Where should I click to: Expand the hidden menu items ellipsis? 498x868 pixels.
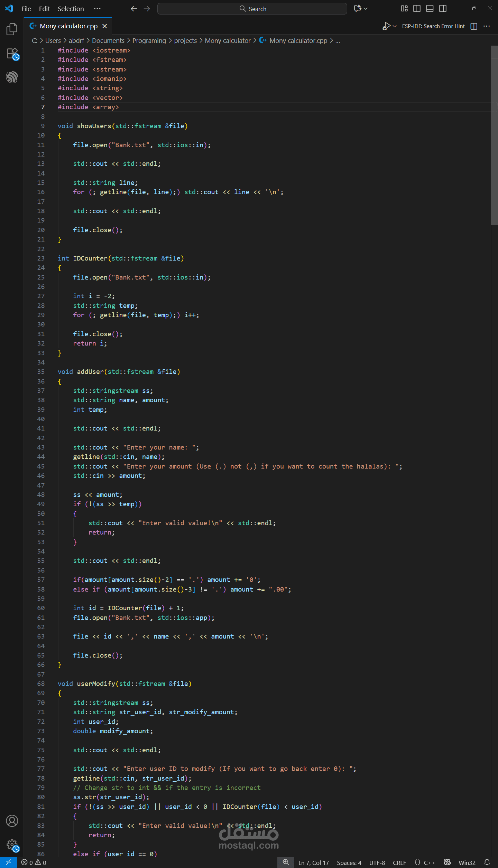coord(97,9)
